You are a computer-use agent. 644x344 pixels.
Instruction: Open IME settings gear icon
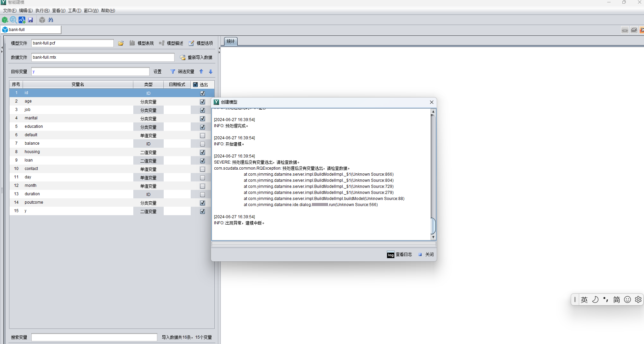[638, 299]
